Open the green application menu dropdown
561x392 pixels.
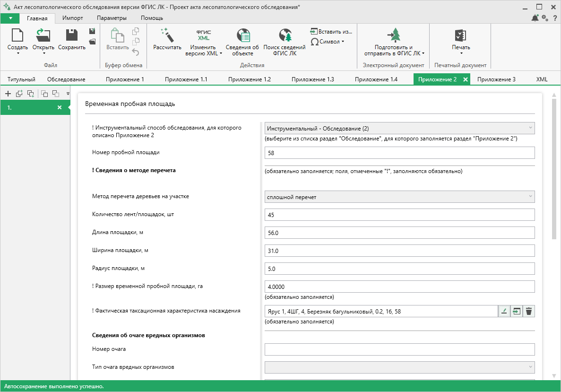pos(10,18)
